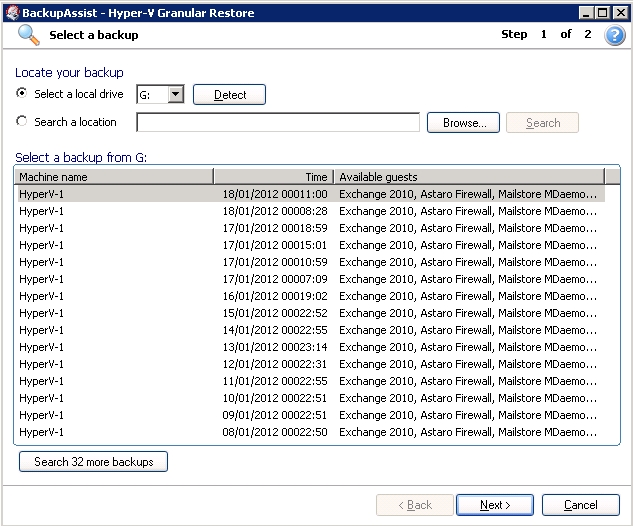This screenshot has height=526, width=633.
Task: Select backup dated 13/01/2012 00023:14
Action: click(x=311, y=347)
